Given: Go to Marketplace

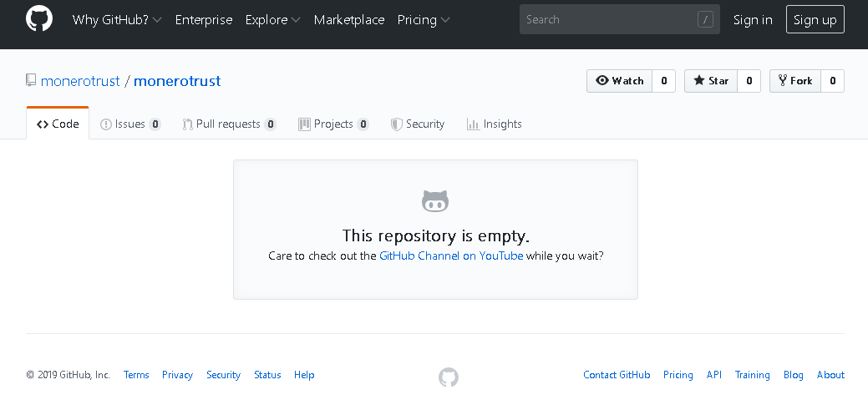Looking at the screenshot, I should 348,20.
